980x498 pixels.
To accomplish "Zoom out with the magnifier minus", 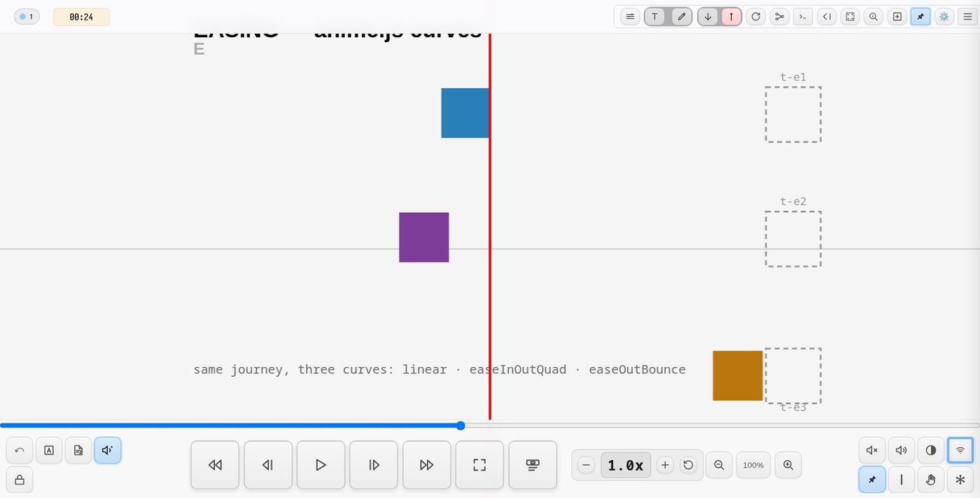I will pos(719,465).
